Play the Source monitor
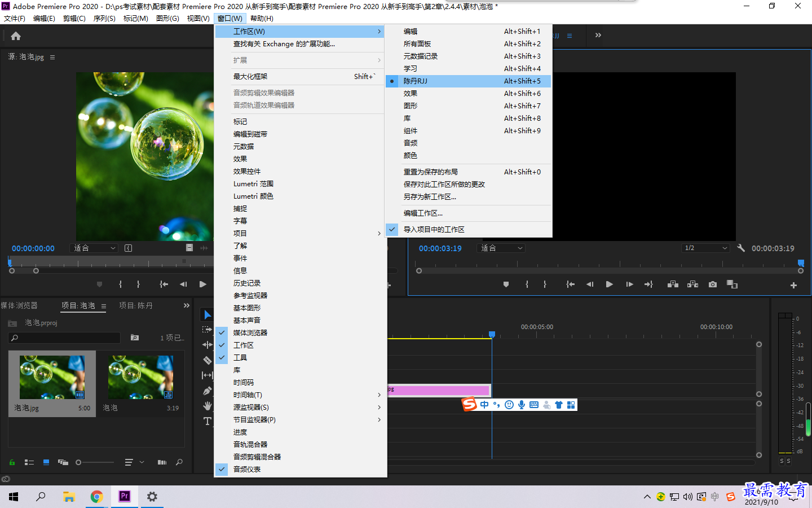The width and height of the screenshot is (812, 508). 203,284
